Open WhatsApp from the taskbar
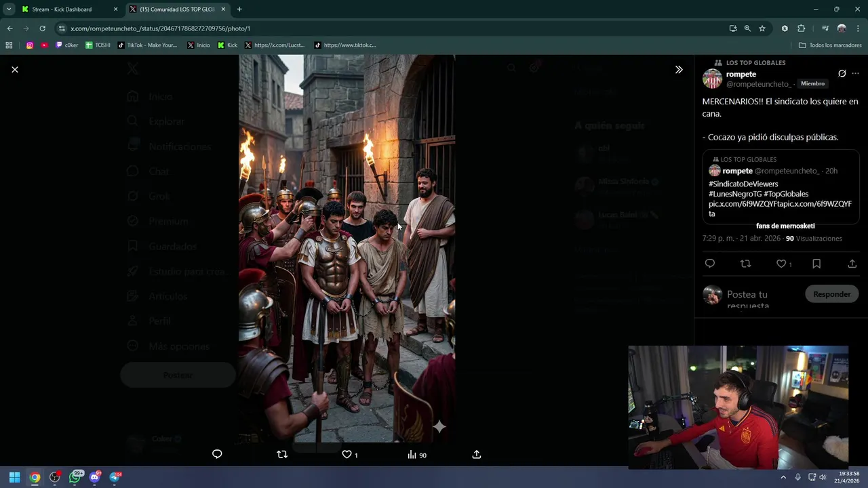Screen dimensions: 868x488 tap(75, 477)
